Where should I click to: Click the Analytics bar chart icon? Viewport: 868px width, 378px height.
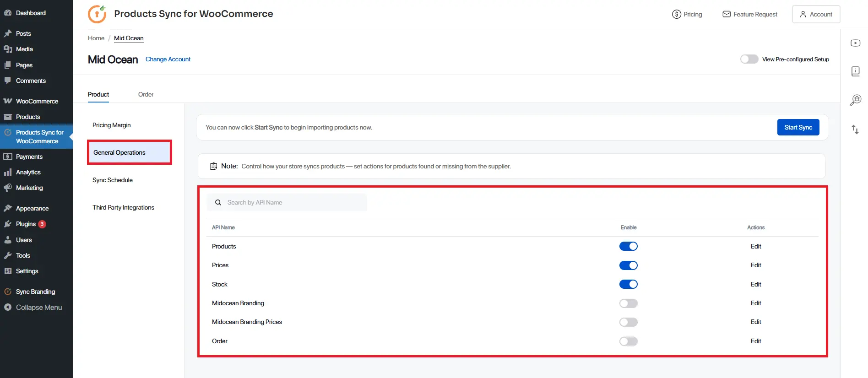(8, 172)
